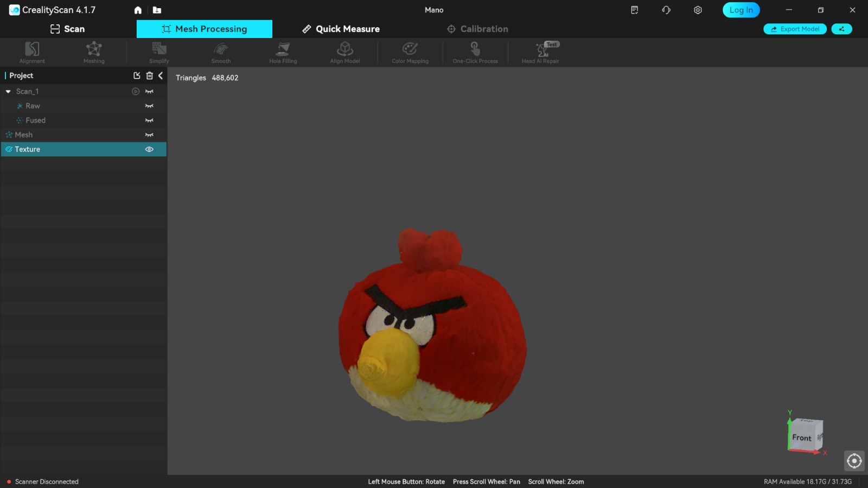The width and height of the screenshot is (868, 488).
Task: Hide the Texture item
Action: tap(149, 149)
